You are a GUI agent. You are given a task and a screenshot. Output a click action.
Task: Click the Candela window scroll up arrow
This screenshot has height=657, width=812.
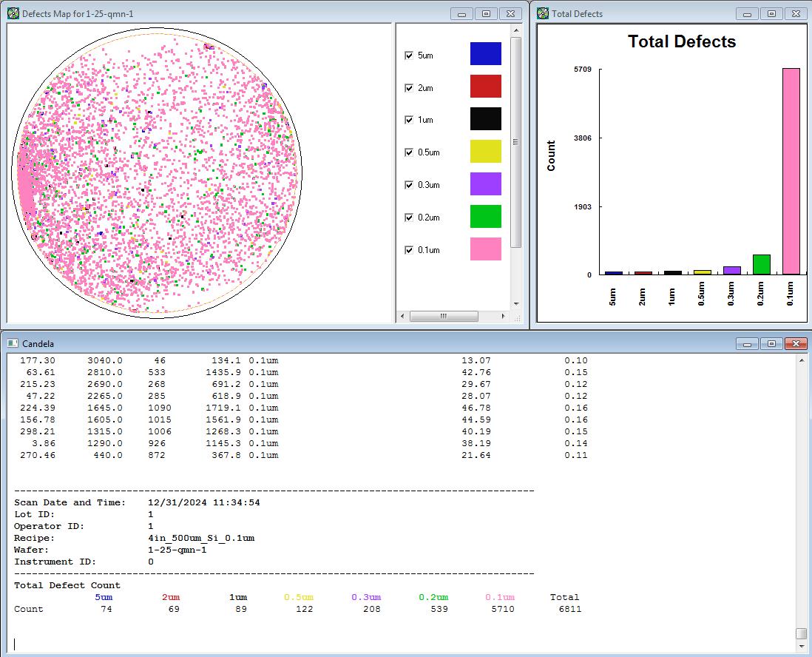[801, 360]
